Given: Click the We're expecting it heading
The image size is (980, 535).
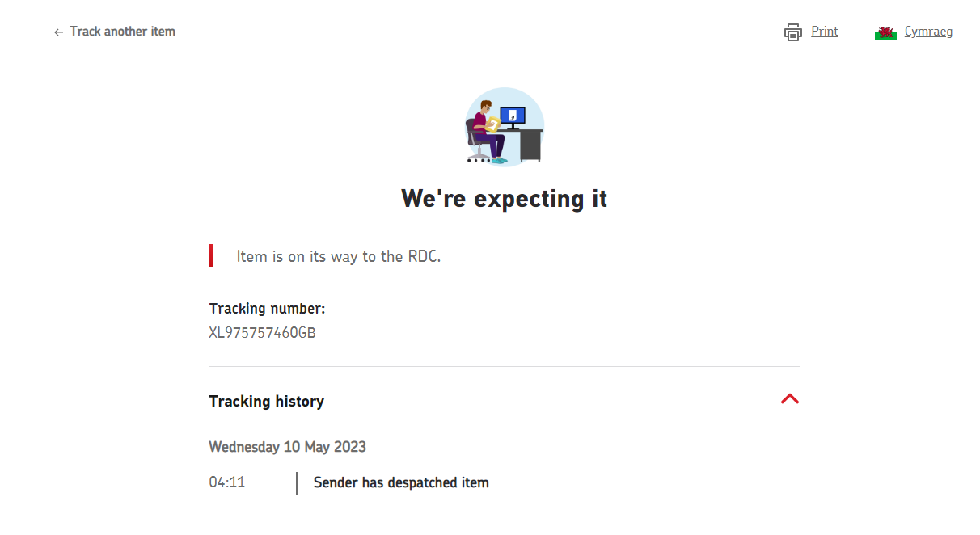Looking at the screenshot, I should (x=504, y=199).
